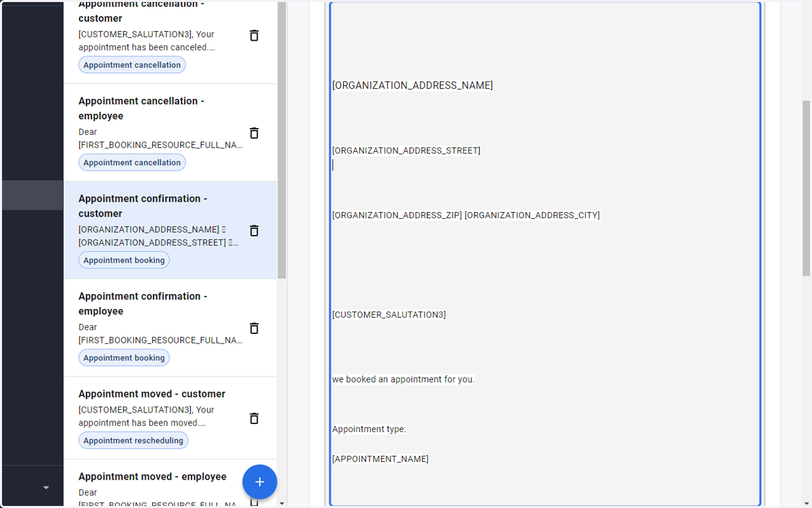
Task: Click the 'we booked an appointment for you.' line
Action: (403, 379)
